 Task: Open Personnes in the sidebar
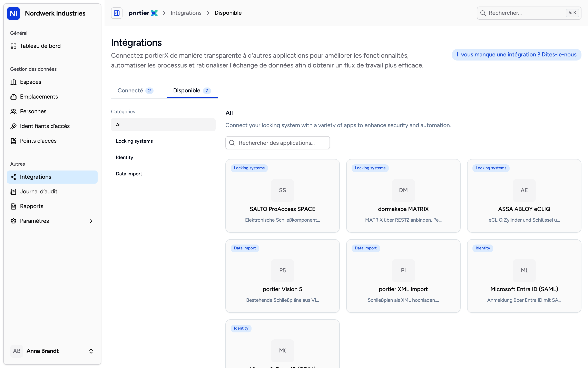tap(52, 111)
